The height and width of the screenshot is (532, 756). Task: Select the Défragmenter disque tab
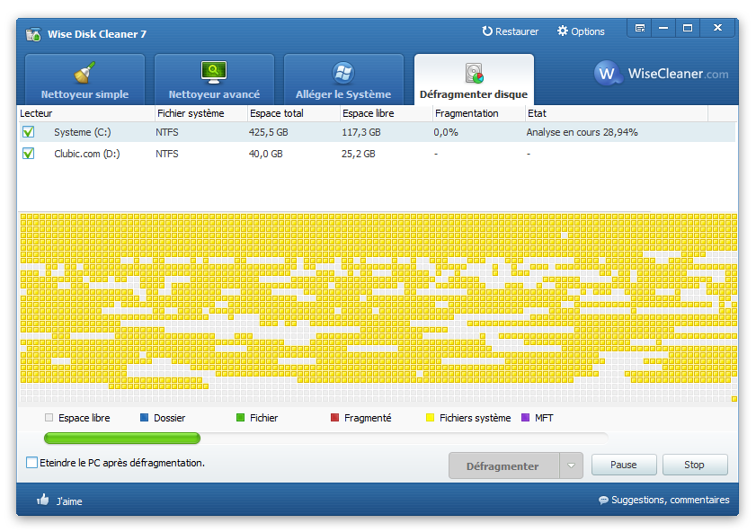pos(474,93)
